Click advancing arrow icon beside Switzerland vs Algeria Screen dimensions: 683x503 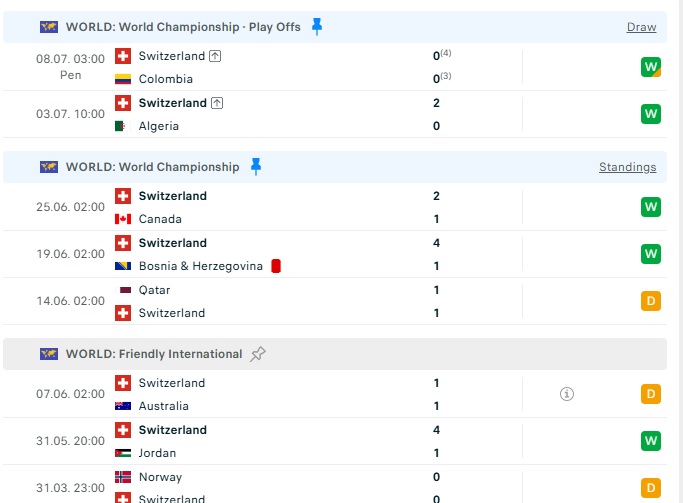point(217,103)
